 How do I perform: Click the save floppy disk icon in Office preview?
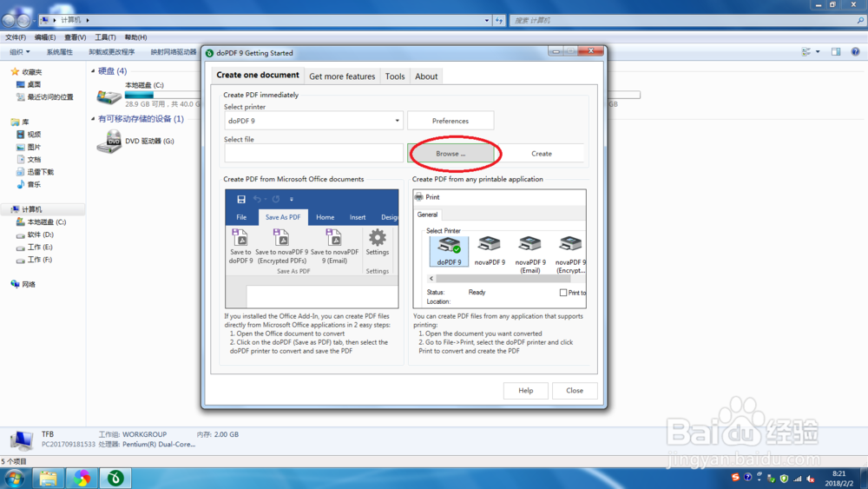coord(241,200)
